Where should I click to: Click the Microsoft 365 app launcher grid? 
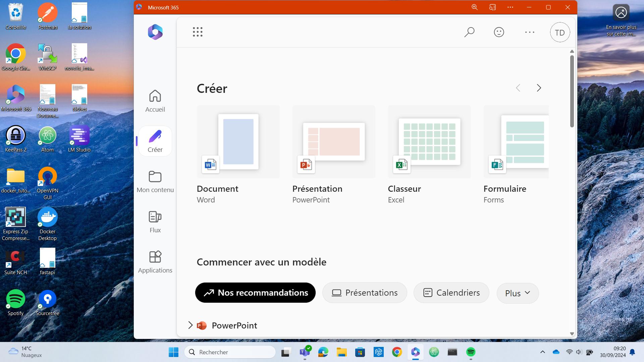click(198, 32)
